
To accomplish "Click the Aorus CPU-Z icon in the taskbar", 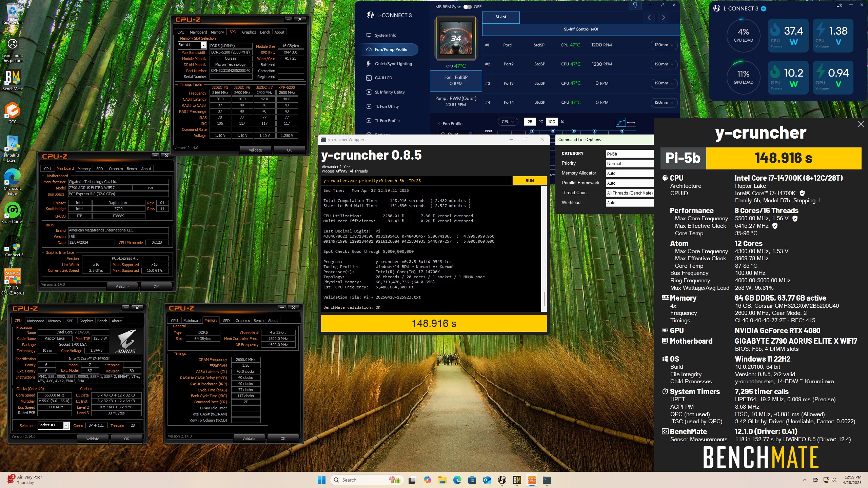I will 532,480.
